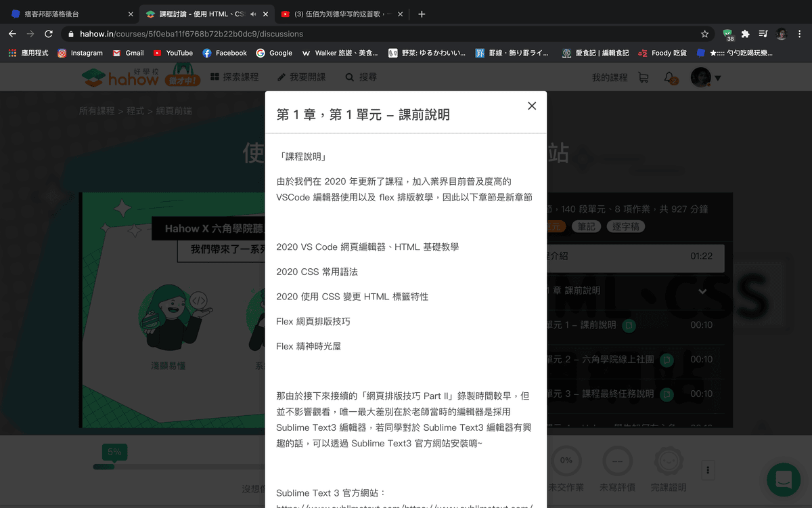Screen dimensions: 812x508
Task: Click the bookmark star in the address bar
Action: (x=704, y=33)
